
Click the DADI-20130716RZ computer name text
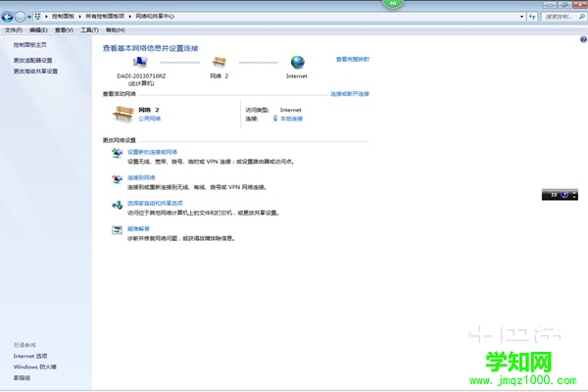pyautogui.click(x=141, y=76)
